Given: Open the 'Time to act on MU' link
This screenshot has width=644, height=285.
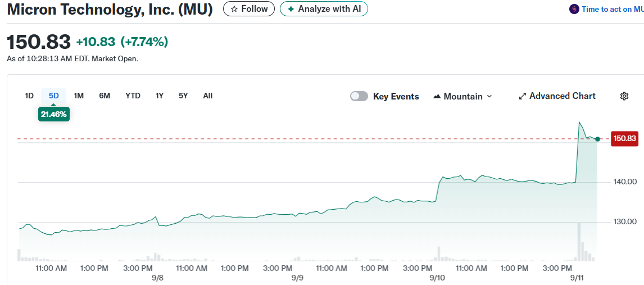Looking at the screenshot, I should (613, 9).
